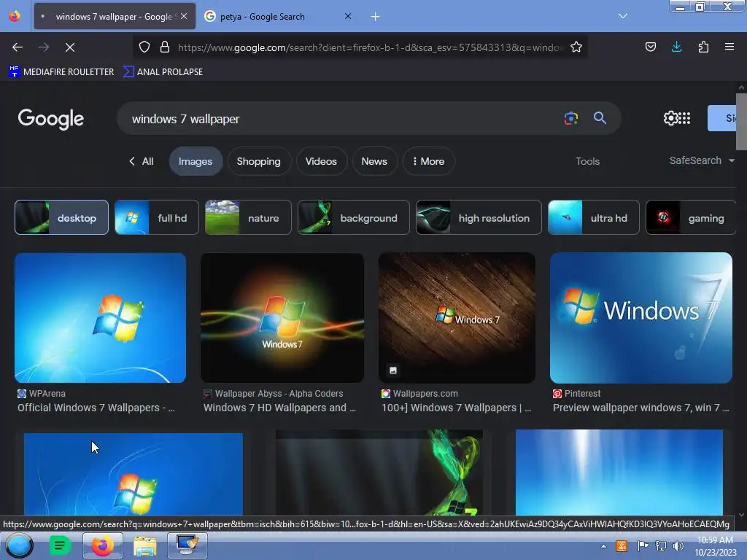Open Windows Explorer folder in taskbar
Viewport: 747px width, 560px height.
pos(145,545)
